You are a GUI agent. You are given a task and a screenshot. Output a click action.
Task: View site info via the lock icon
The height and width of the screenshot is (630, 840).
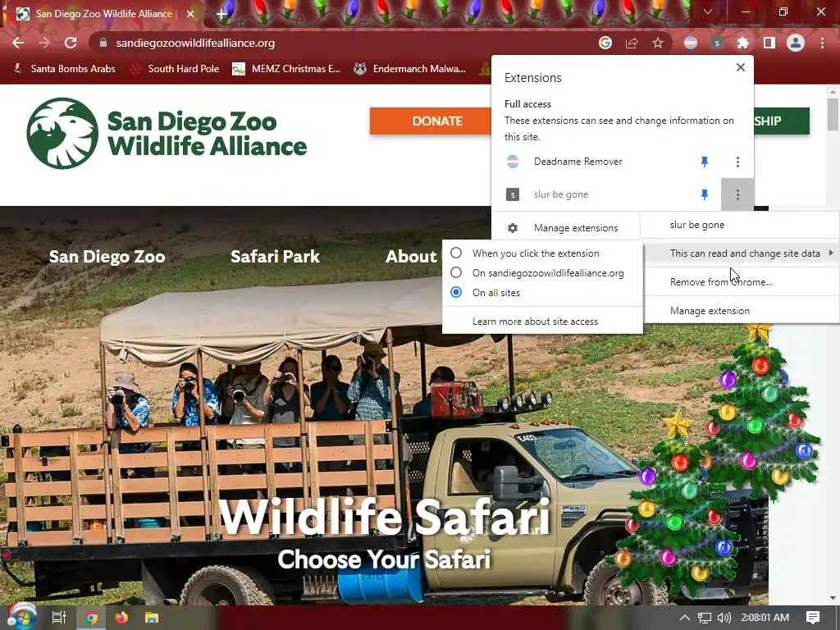coord(103,43)
